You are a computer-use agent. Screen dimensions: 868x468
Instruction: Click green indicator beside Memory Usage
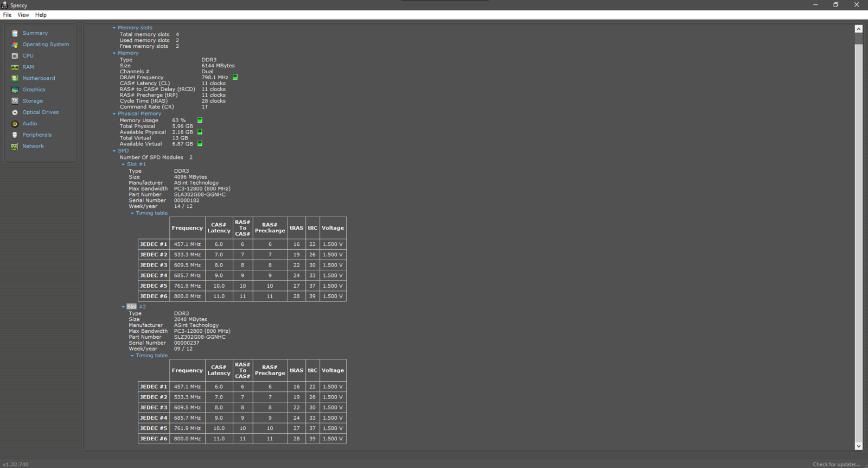[x=200, y=120]
